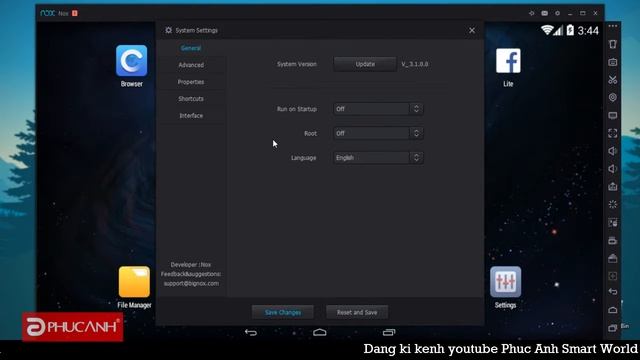This screenshot has width=640, height=360.
Task: Click the loading spinner icon in sidebar
Action: pyautogui.click(x=613, y=204)
